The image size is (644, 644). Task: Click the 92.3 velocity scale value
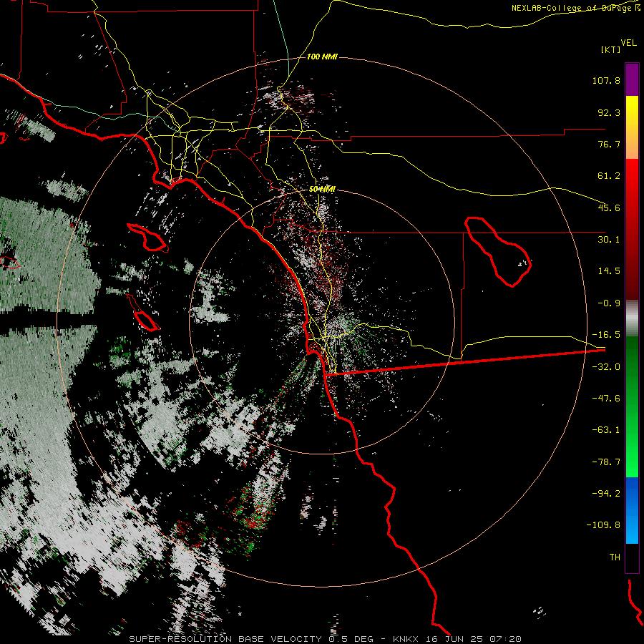click(x=609, y=112)
